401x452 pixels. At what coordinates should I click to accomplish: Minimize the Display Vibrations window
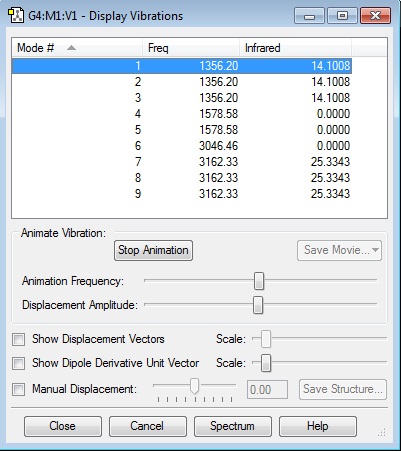[x=309, y=16]
